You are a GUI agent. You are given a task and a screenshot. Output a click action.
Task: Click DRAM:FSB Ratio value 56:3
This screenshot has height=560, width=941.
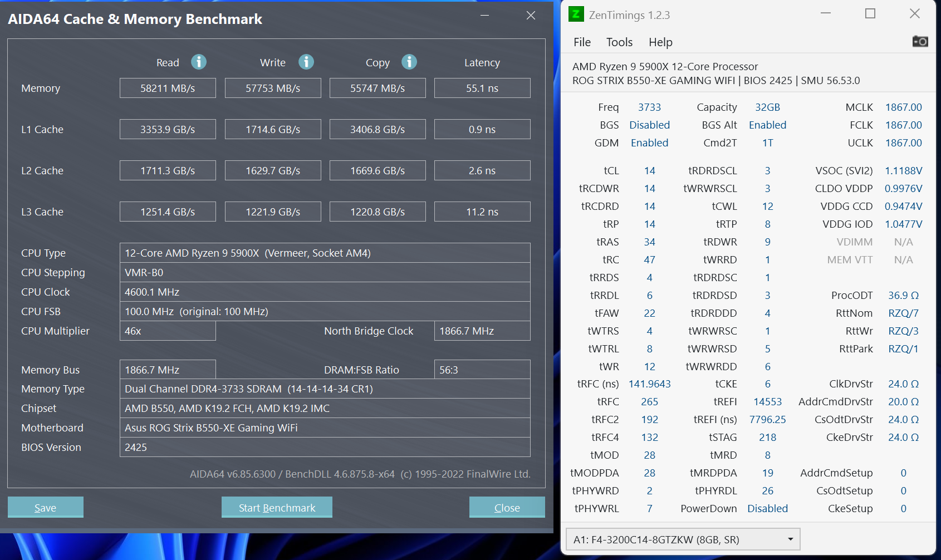click(x=482, y=370)
